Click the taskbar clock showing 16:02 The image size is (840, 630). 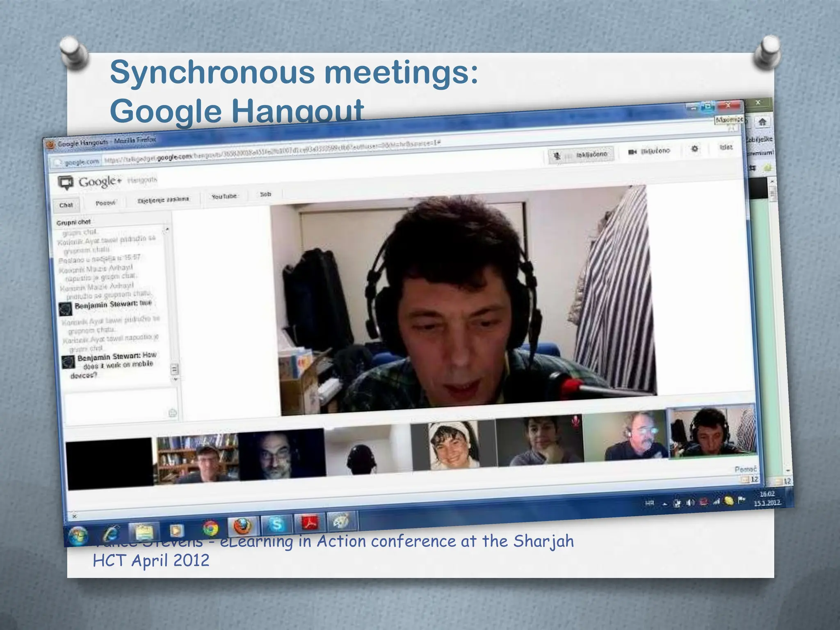point(767,498)
